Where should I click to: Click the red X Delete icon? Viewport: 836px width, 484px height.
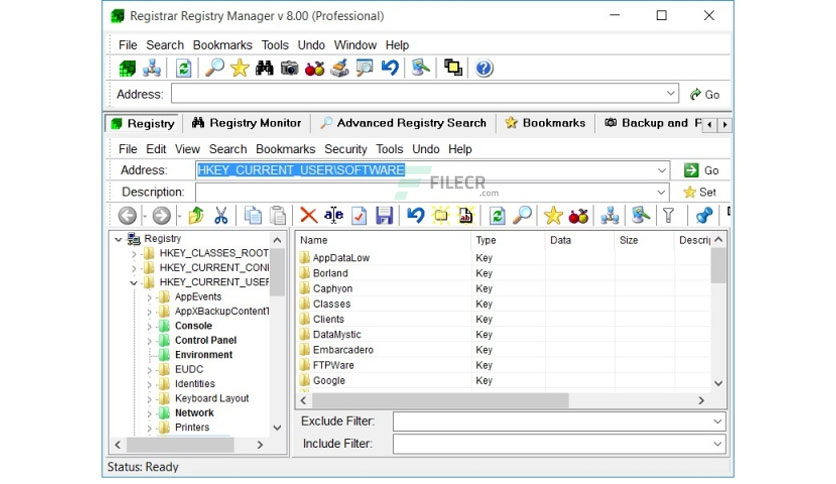(x=309, y=216)
